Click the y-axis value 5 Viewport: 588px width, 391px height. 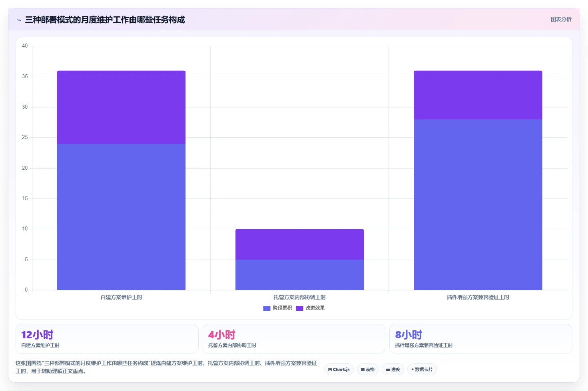26,259
